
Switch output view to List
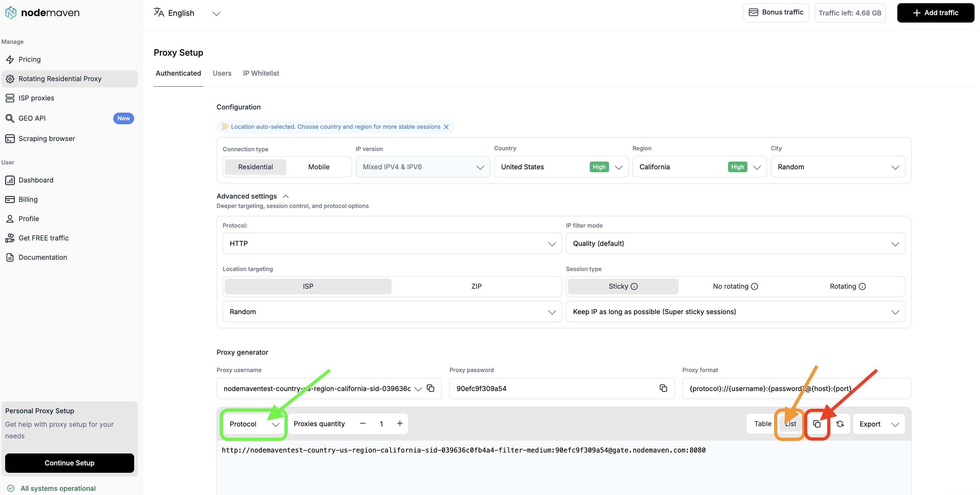click(790, 424)
